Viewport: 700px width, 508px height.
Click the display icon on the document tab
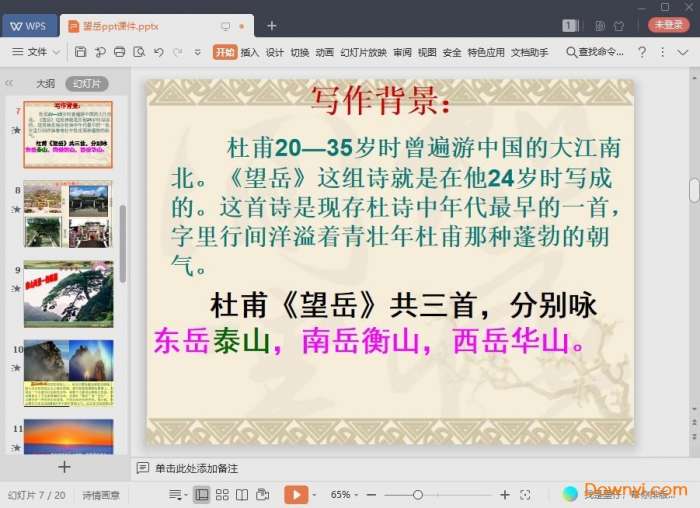point(226,26)
